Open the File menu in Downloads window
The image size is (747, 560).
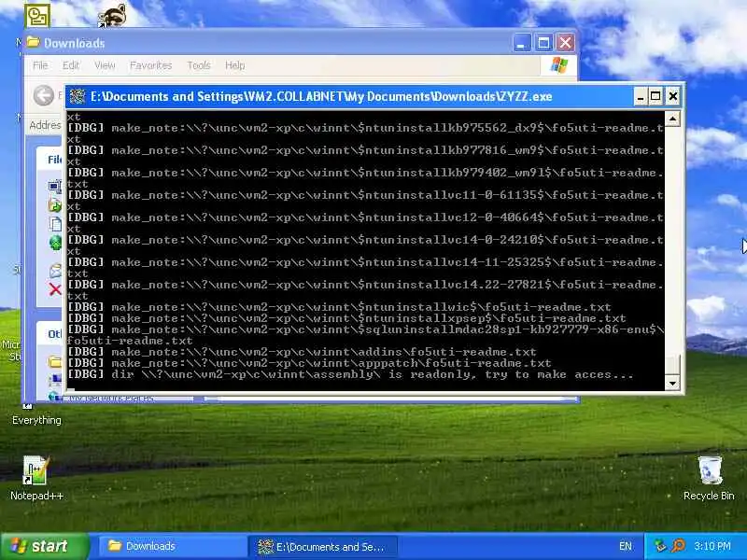tap(40, 65)
